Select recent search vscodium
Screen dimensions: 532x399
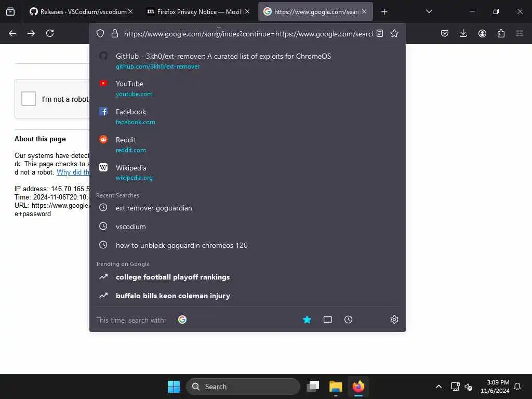[x=247, y=227]
